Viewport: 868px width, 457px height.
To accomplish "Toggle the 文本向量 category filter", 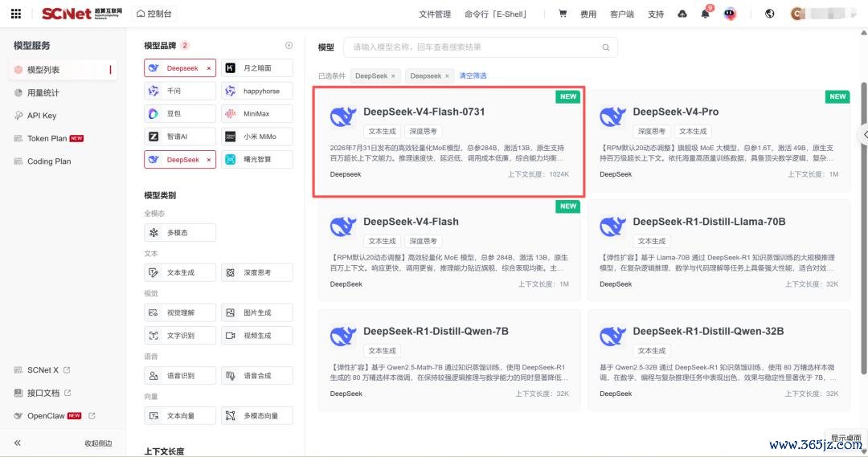I will 180,415.
